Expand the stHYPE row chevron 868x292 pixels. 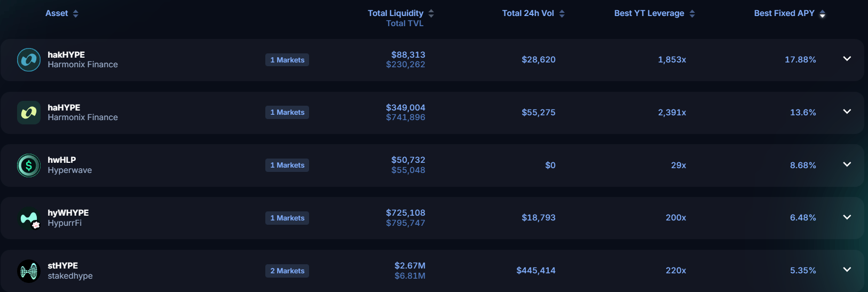[847, 270]
